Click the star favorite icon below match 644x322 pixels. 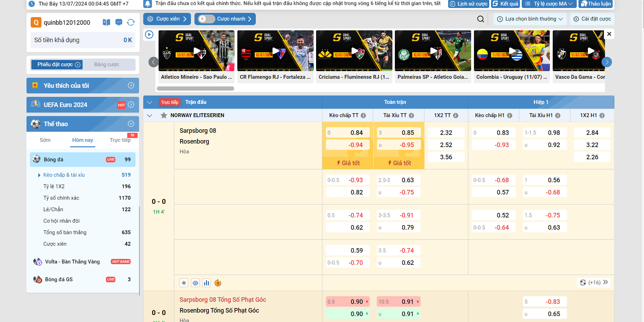coord(184,283)
